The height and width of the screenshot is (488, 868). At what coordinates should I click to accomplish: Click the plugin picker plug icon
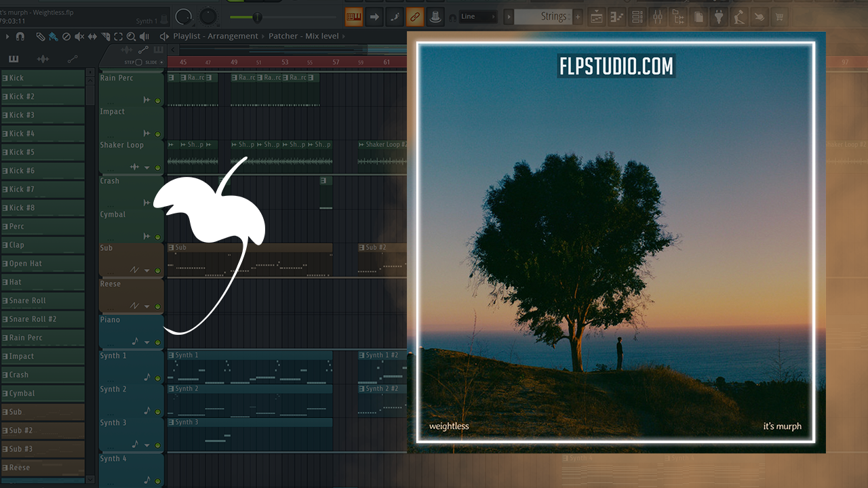click(718, 16)
